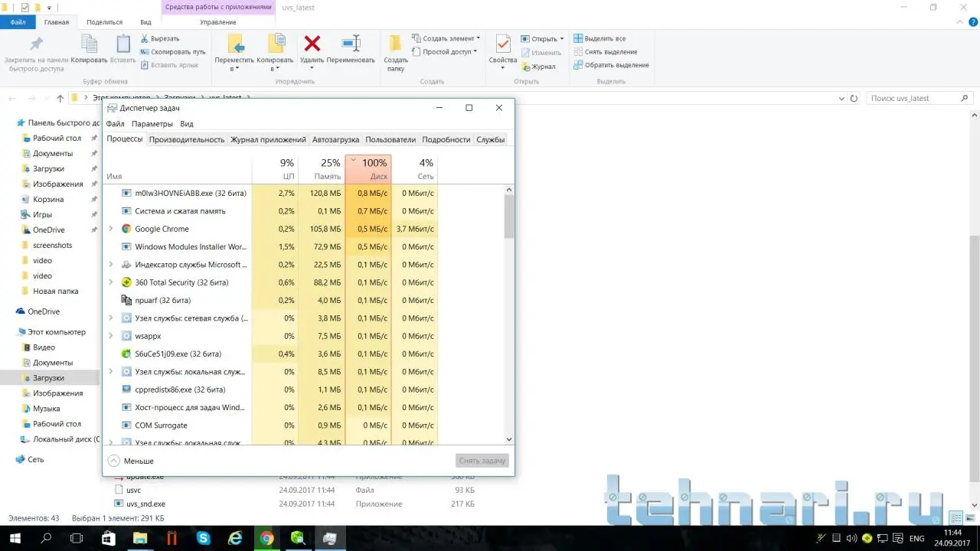This screenshot has height=551, width=980.
Task: Click the Cut scissors icon
Action: [x=145, y=38]
